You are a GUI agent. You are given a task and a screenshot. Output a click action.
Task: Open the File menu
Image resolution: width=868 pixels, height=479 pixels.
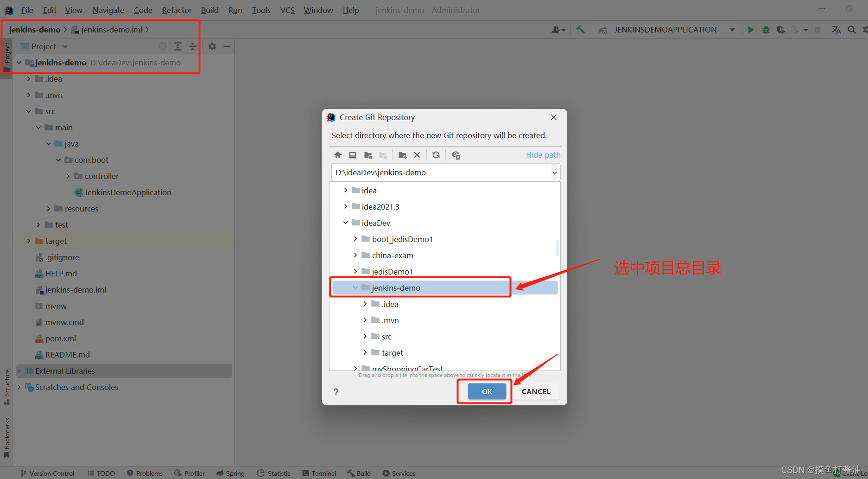[27, 10]
